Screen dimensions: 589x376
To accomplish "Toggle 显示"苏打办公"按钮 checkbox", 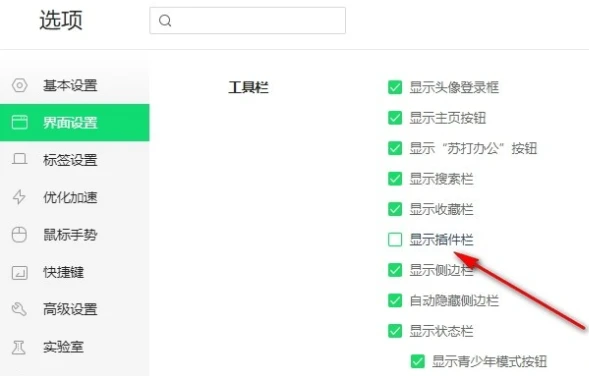I will [x=395, y=148].
